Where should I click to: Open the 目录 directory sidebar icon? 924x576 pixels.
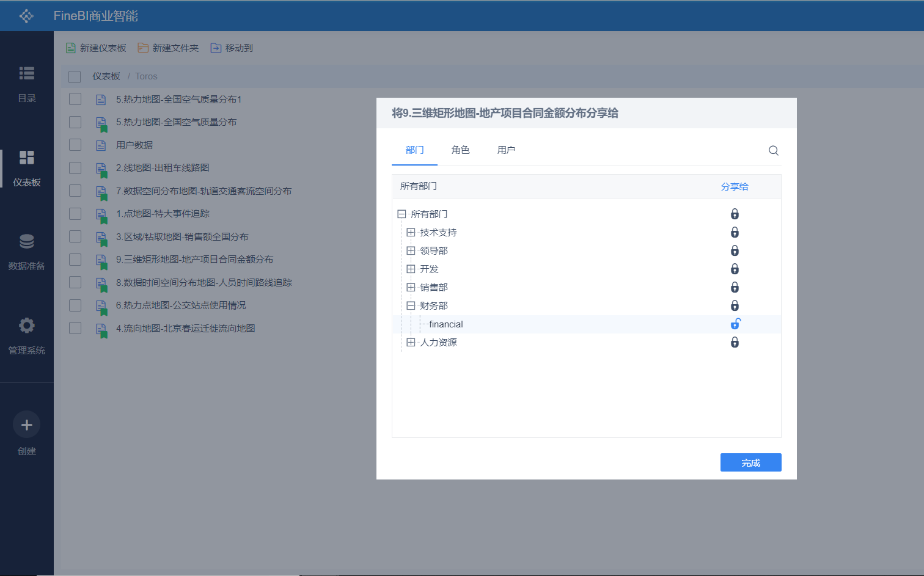(27, 74)
